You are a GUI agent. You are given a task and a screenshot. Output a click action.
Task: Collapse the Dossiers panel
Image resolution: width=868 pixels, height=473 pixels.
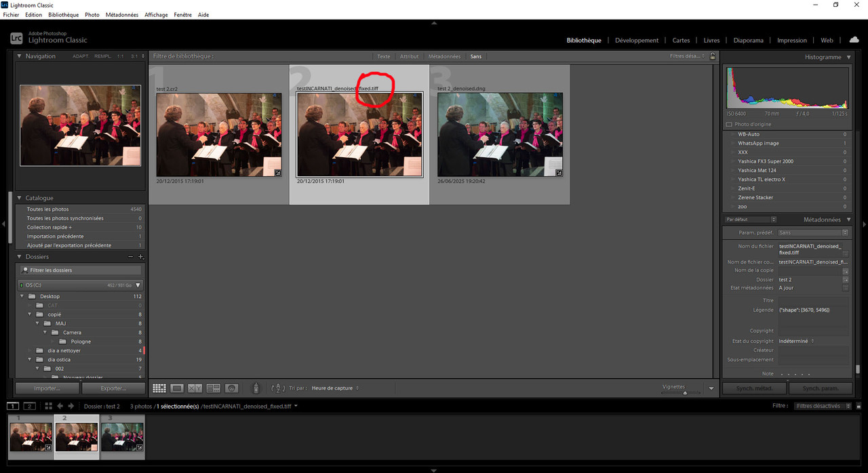(x=19, y=257)
